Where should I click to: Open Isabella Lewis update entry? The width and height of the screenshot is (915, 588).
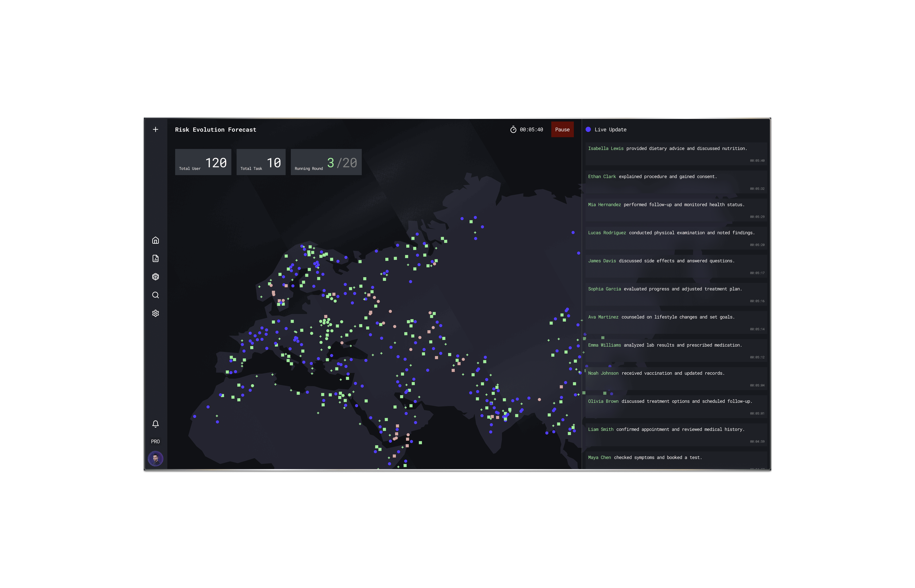pyautogui.click(x=676, y=154)
